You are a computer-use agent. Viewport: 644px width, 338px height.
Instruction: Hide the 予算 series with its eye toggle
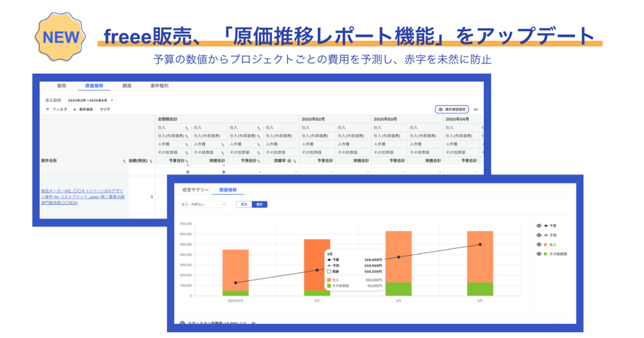pyautogui.click(x=538, y=226)
